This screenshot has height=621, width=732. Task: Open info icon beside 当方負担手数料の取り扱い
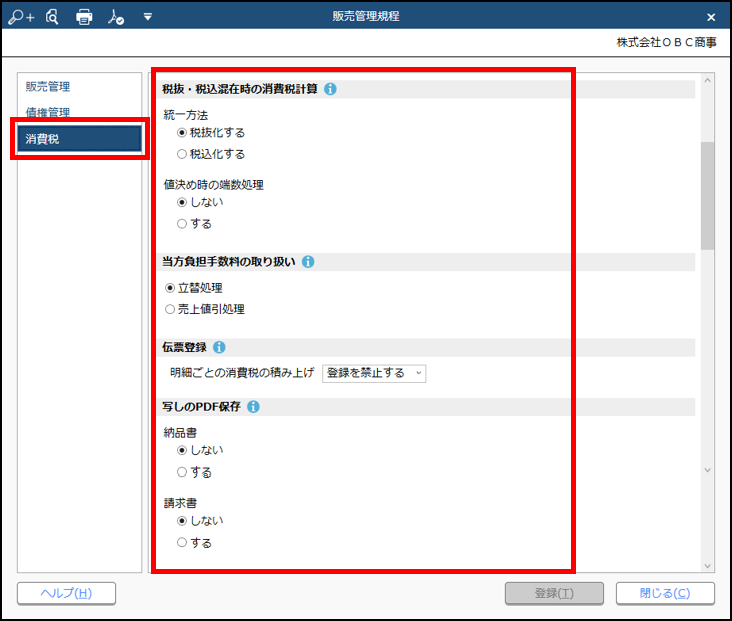click(308, 261)
